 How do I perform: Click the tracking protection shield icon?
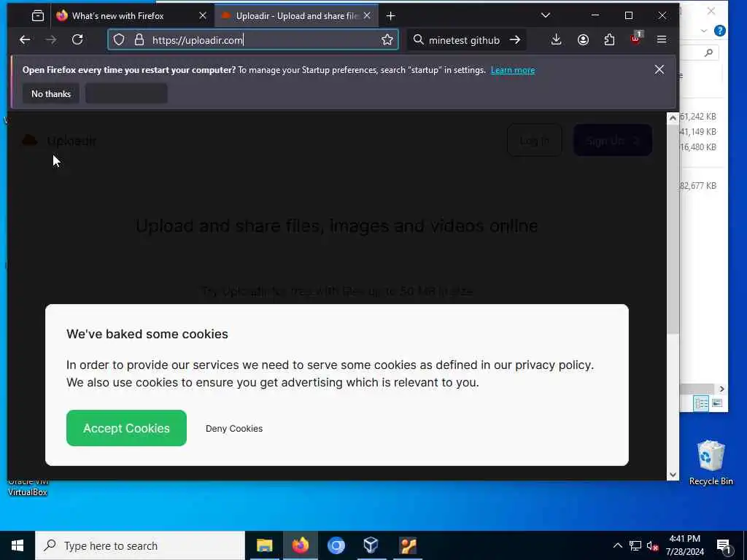coord(119,39)
